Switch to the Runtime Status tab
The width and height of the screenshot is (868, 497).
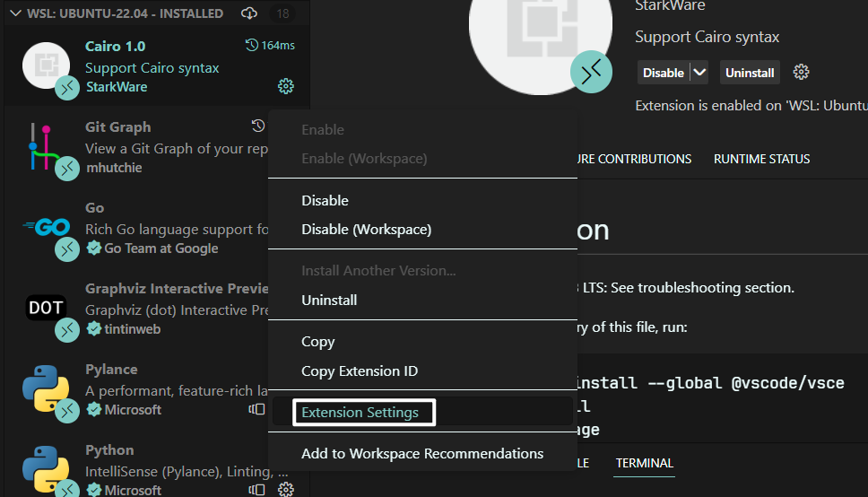761,159
